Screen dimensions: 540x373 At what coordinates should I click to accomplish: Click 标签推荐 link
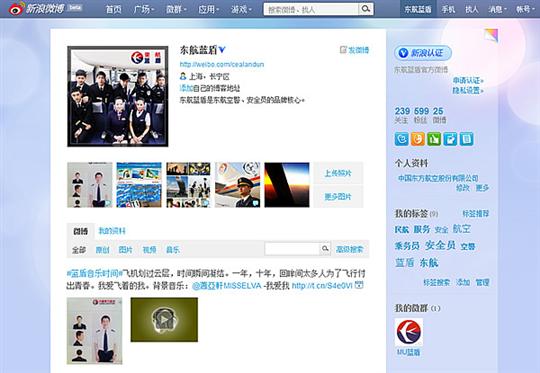[x=476, y=214]
